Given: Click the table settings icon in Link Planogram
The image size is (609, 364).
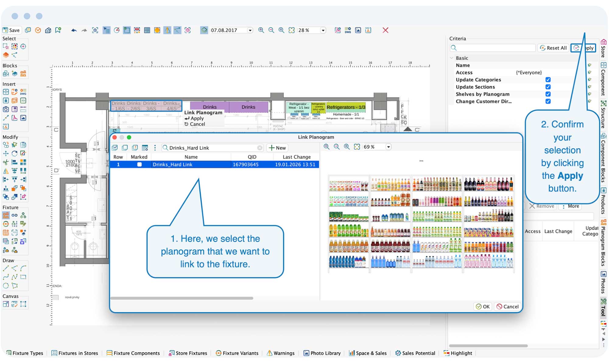Looking at the screenshot, I should (145, 148).
